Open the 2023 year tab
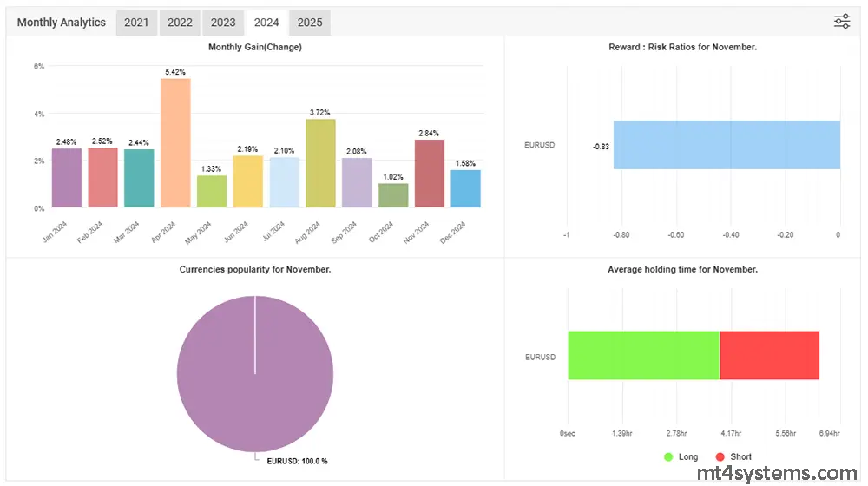Viewport: 868px width, 486px height. [x=223, y=23]
